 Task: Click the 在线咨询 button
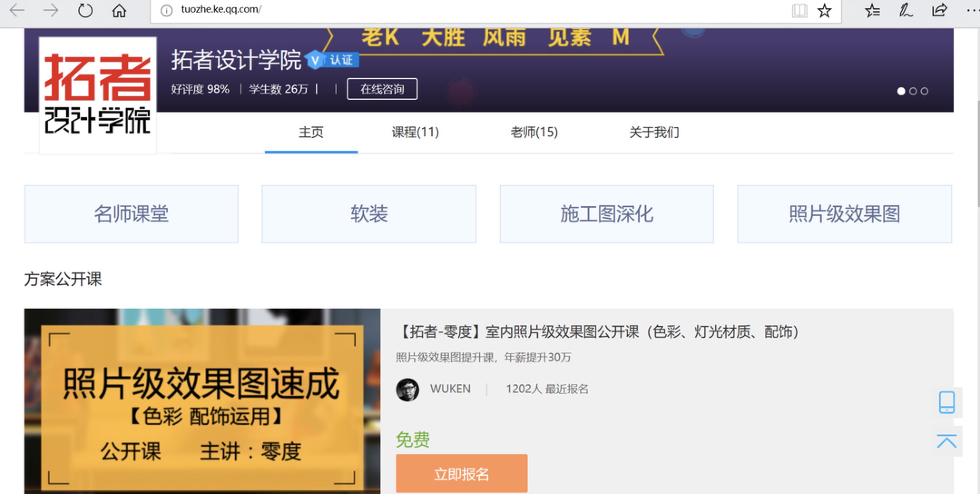pyautogui.click(x=382, y=89)
